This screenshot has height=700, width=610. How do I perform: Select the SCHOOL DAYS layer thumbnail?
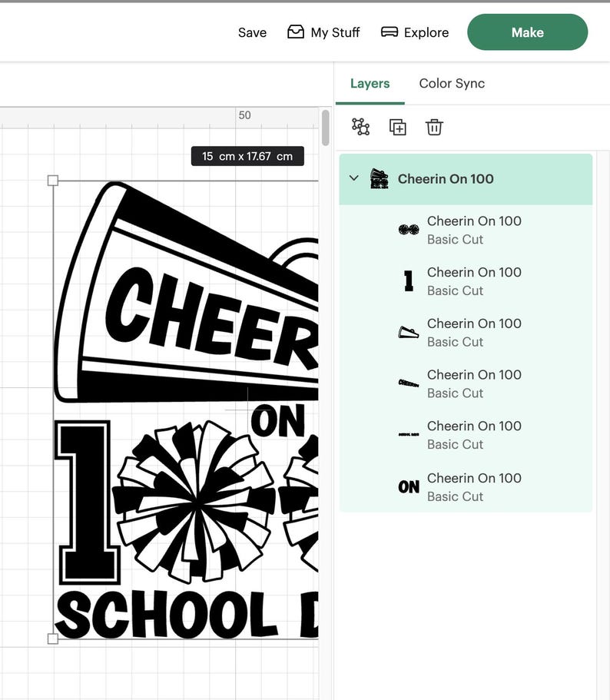pyautogui.click(x=408, y=434)
